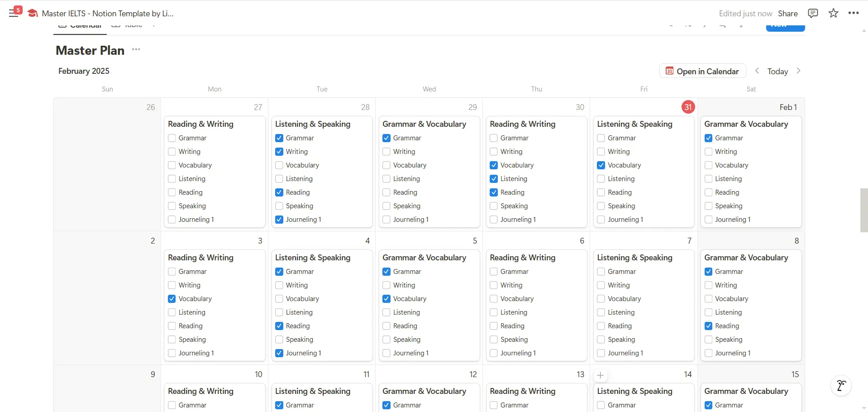The height and width of the screenshot is (412, 868).
Task: Click the Master Plan options ellipsis
Action: (x=136, y=49)
